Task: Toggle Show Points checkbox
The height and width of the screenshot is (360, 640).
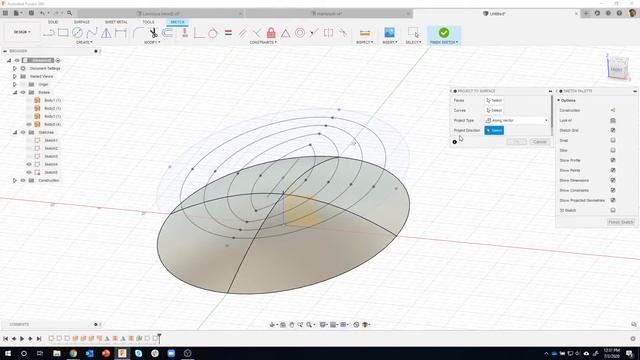Action: (613, 170)
